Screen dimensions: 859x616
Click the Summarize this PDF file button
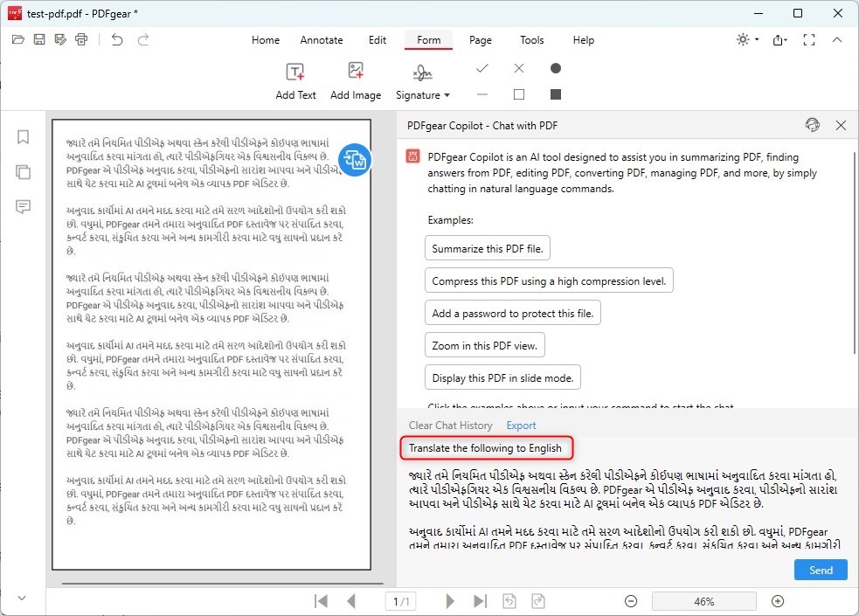click(x=487, y=248)
